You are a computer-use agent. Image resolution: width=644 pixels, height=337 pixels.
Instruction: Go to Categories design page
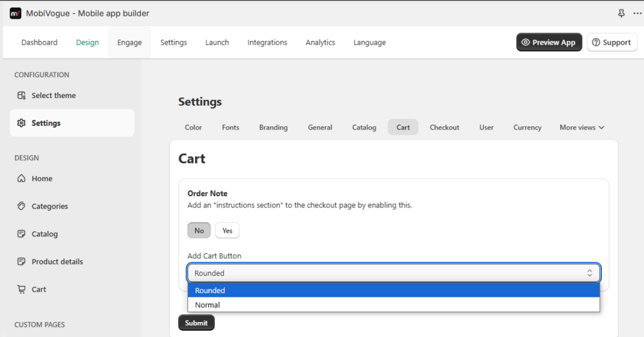click(x=72, y=206)
